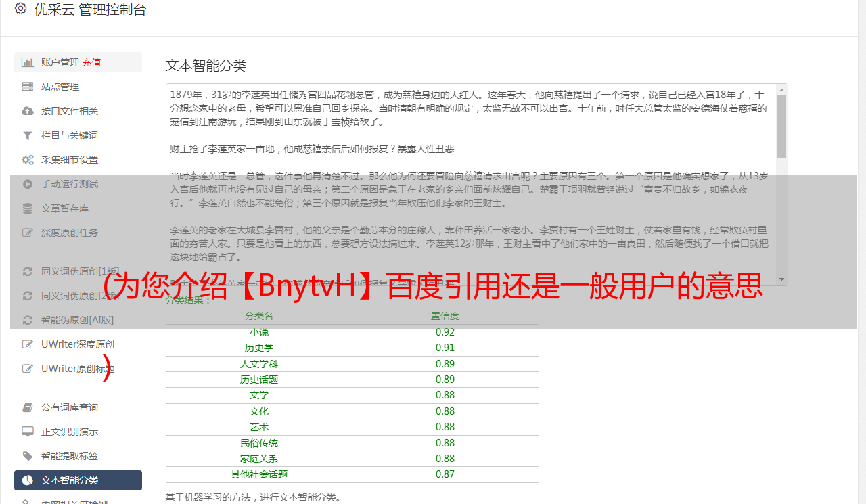Click the edit icon for UWriter深度原创
The height and width of the screenshot is (504, 866).
tap(28, 344)
